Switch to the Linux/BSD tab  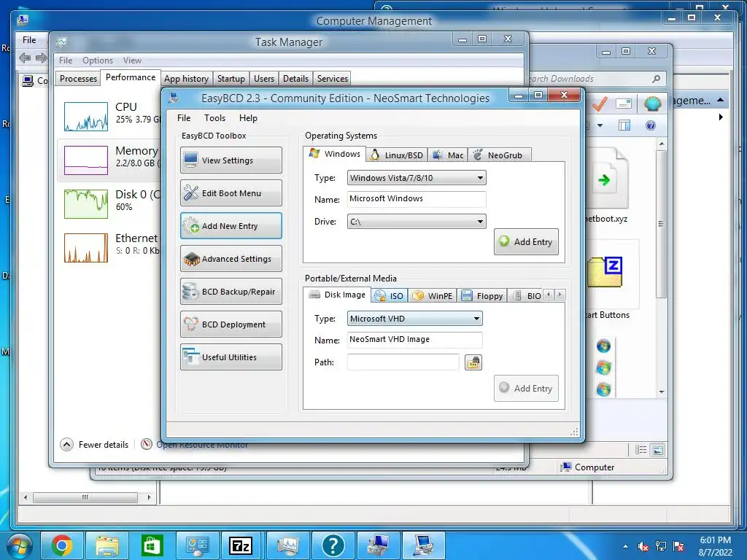tap(397, 155)
